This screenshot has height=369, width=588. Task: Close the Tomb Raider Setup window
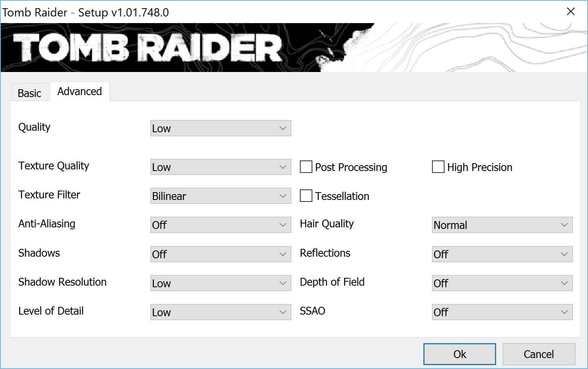[571, 12]
